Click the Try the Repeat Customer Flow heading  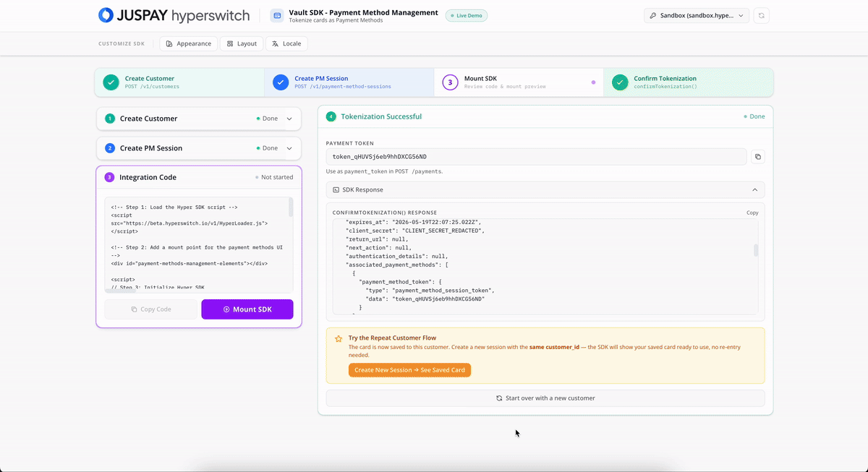[x=392, y=338]
